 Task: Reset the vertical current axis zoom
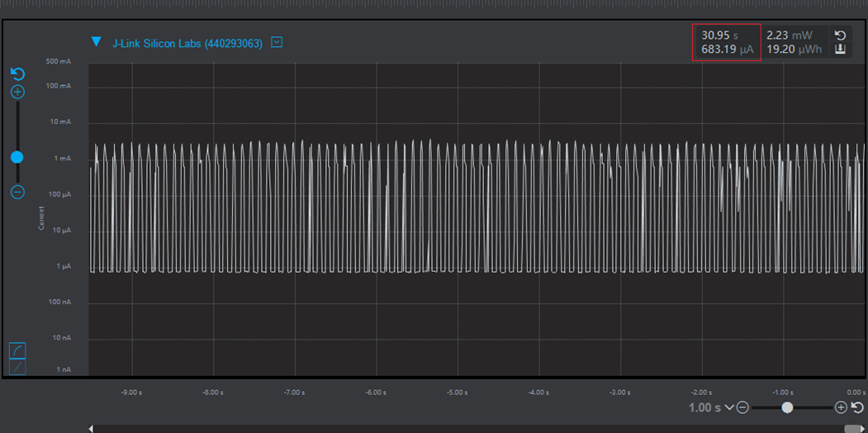click(17, 74)
